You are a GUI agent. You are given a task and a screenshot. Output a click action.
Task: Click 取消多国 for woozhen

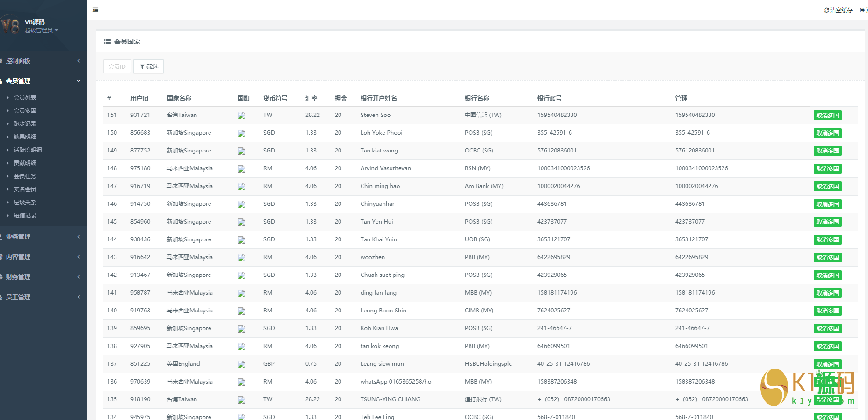coord(827,258)
